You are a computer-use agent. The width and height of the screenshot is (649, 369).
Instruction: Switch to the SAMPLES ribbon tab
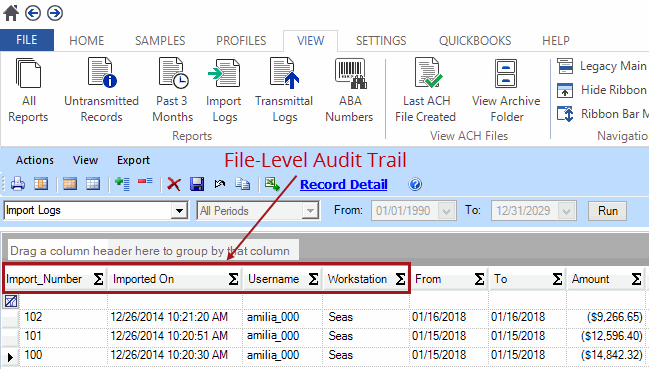[160, 41]
